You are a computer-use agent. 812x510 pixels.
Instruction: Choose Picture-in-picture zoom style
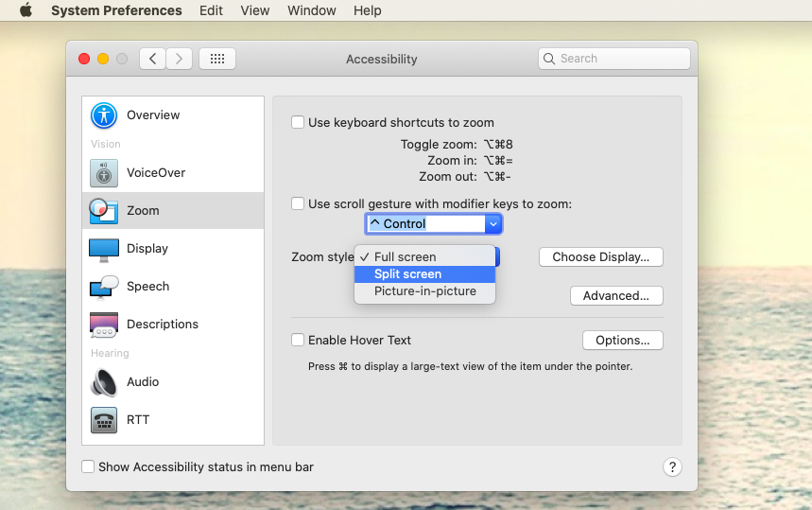[424, 291]
